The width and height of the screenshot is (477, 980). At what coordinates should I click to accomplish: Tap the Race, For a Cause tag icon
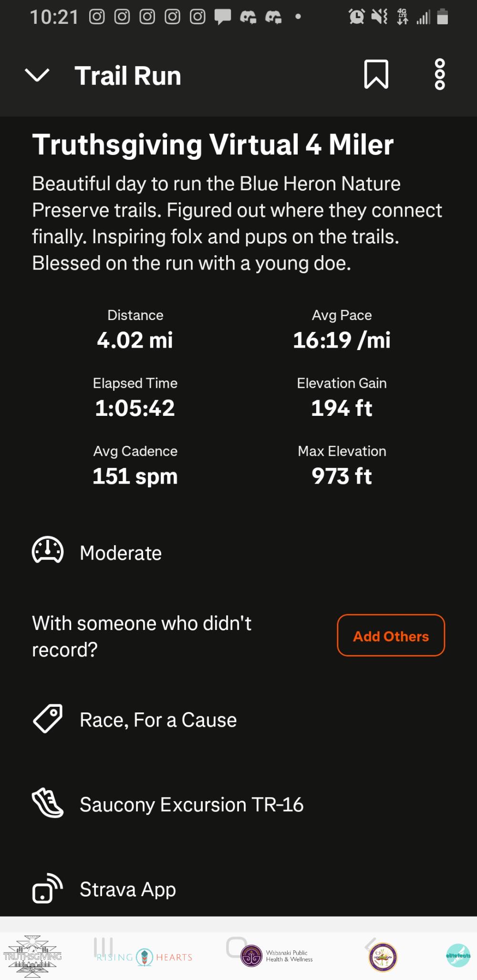(48, 718)
